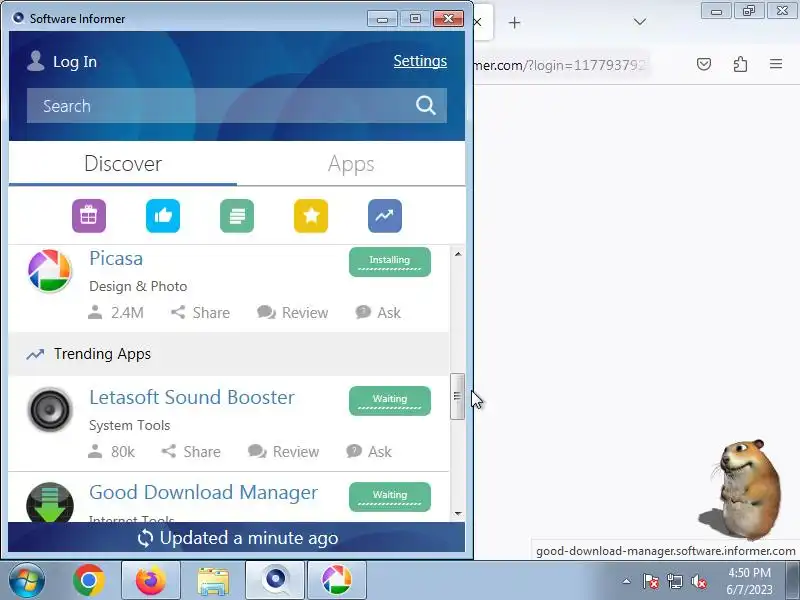Click the Picasa user count 2.4M
Image resolution: width=800 pixels, height=600 pixels.
pyautogui.click(x=116, y=312)
